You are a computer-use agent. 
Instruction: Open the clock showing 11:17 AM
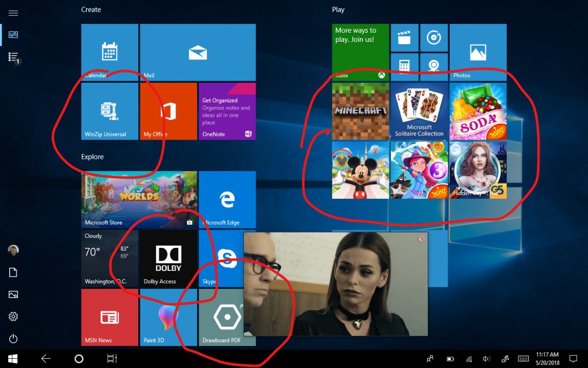pyautogui.click(x=548, y=359)
